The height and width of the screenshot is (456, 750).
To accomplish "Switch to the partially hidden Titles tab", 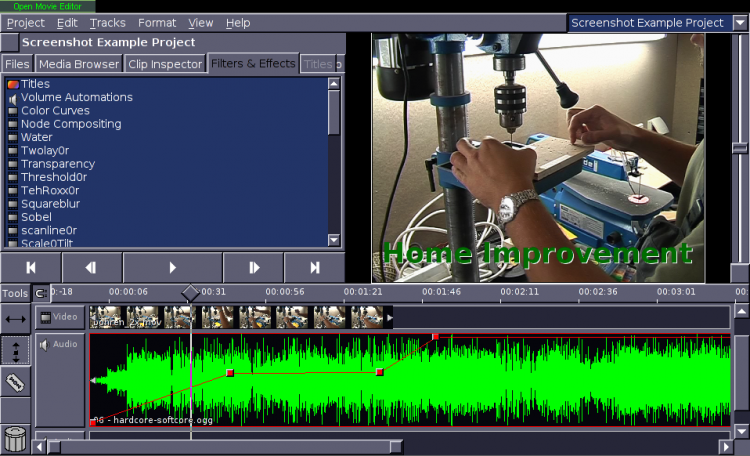I will [x=318, y=64].
